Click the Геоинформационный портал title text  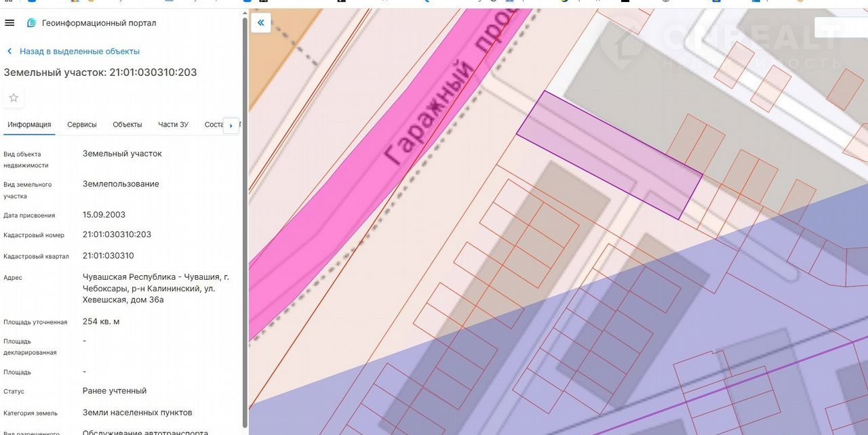tap(99, 23)
